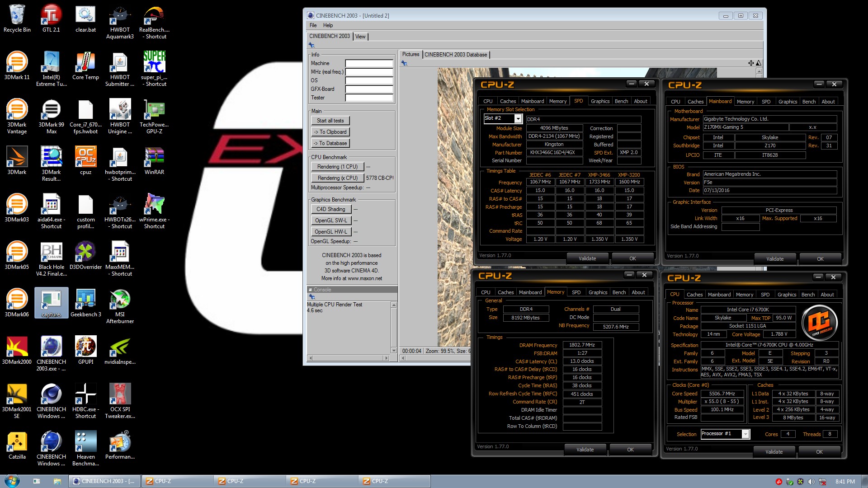Click Start all tests button
868x488 pixels.
point(330,121)
